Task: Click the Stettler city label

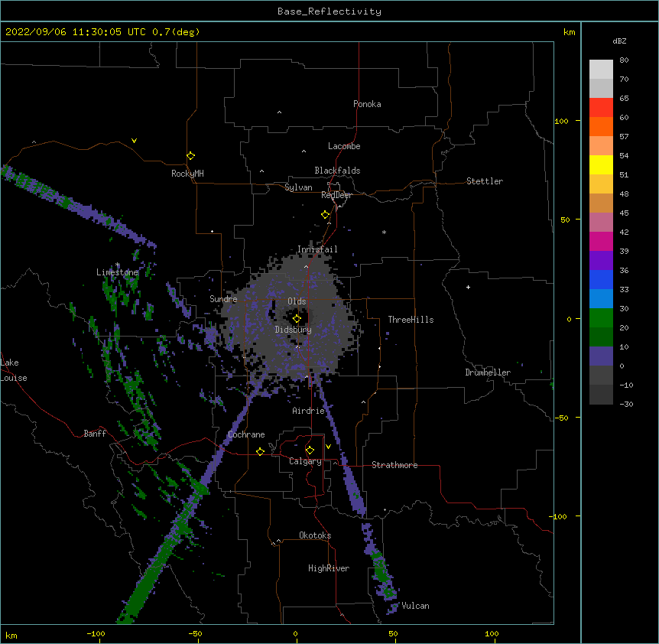Action: point(484,181)
